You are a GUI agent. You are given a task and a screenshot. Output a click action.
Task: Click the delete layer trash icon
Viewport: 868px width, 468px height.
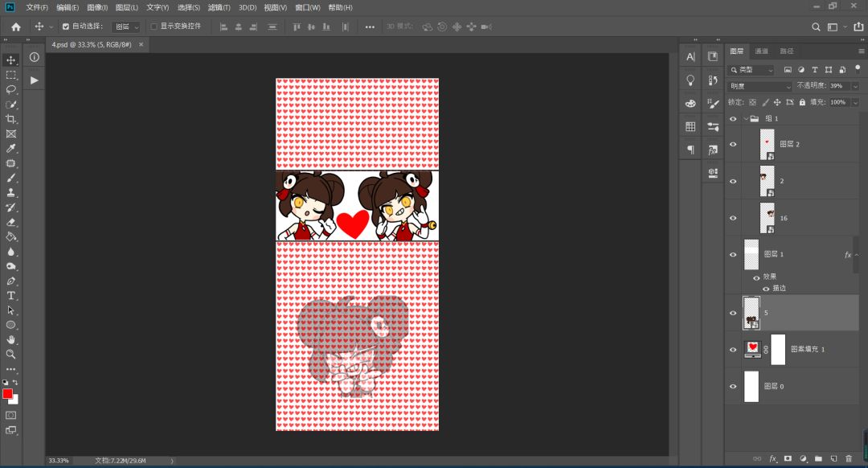tap(849, 458)
